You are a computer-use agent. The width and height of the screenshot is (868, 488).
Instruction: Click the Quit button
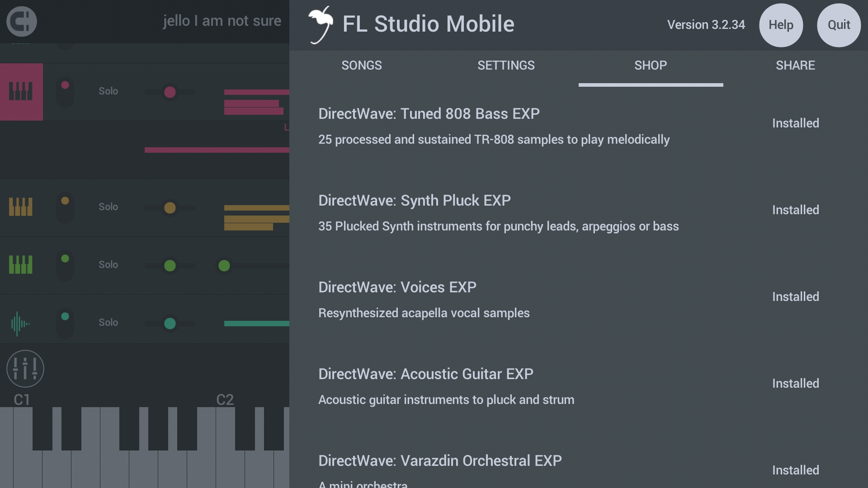point(839,24)
